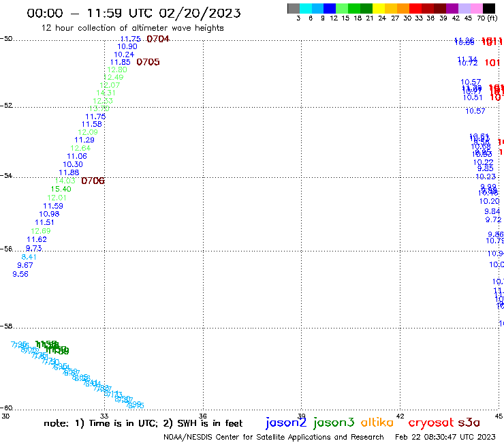The image size is (504, 443).
Task: Click the purple swatch in the color scale
Action: 452,8
